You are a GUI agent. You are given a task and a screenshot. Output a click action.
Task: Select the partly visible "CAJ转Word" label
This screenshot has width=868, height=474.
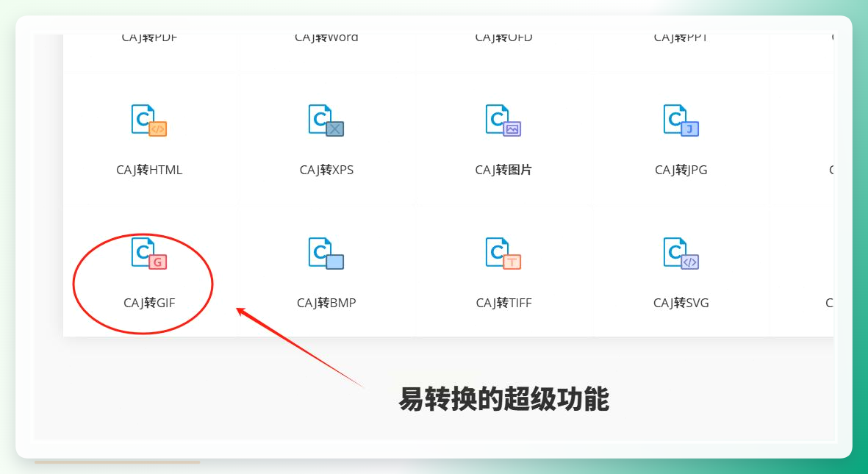click(326, 38)
